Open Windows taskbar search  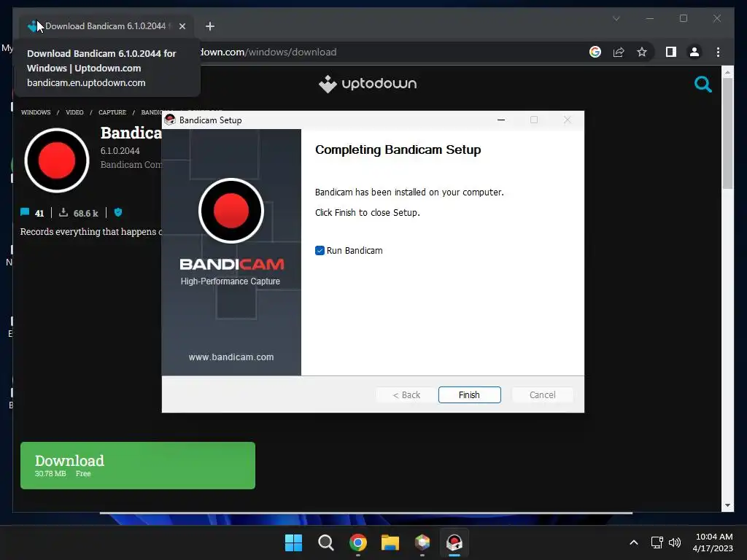326,542
